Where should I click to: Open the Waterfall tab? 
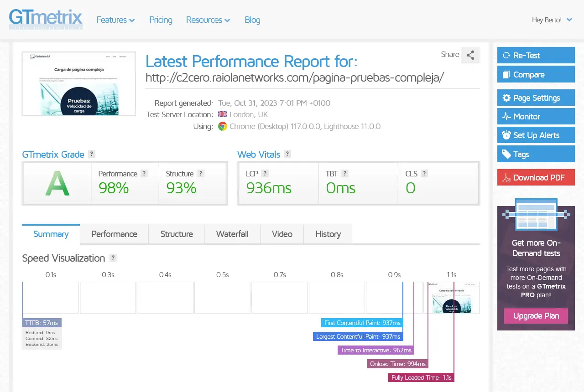tap(232, 234)
